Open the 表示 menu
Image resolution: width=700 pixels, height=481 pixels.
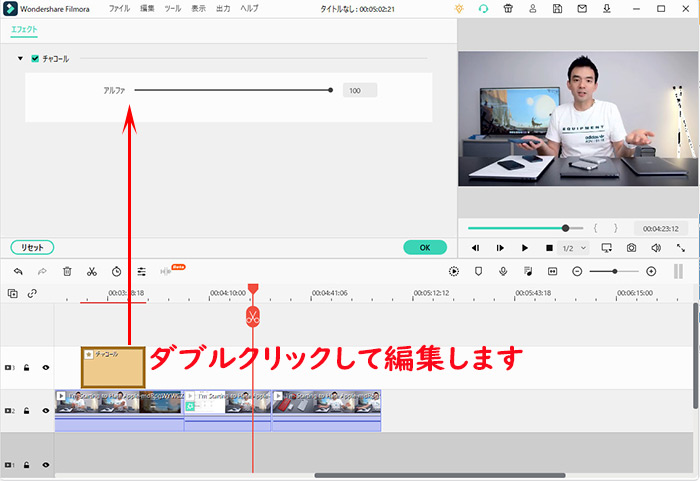pos(199,8)
